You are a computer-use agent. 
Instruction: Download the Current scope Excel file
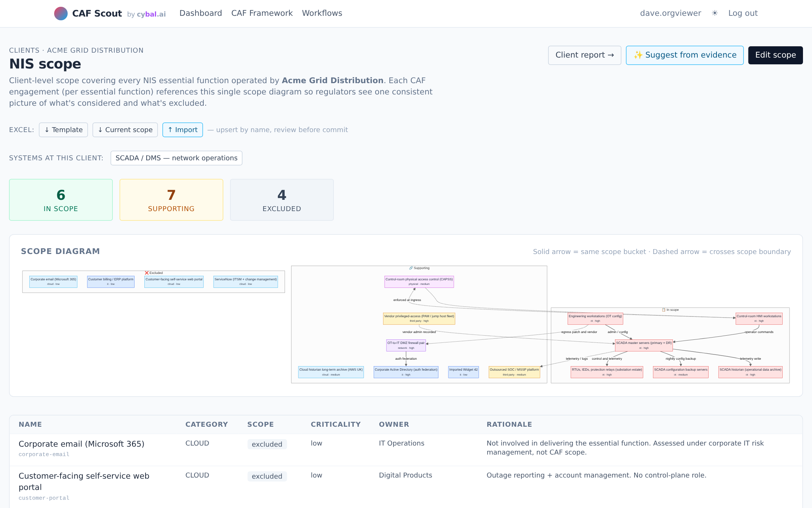(125, 130)
